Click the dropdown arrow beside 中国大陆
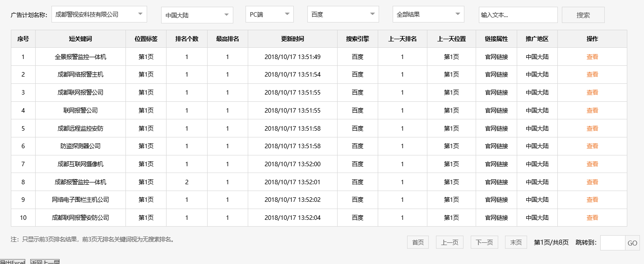The height and width of the screenshot is (264, 644). click(x=227, y=14)
